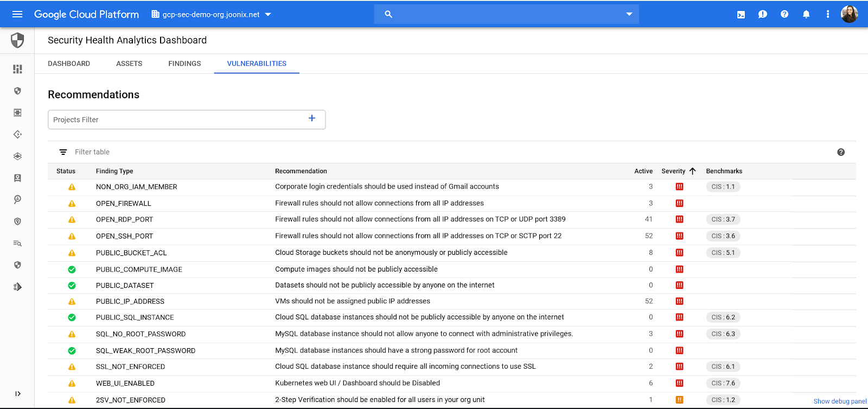Open the sidebar magnifier search icon
This screenshot has width=868, height=409.
coord(17,199)
